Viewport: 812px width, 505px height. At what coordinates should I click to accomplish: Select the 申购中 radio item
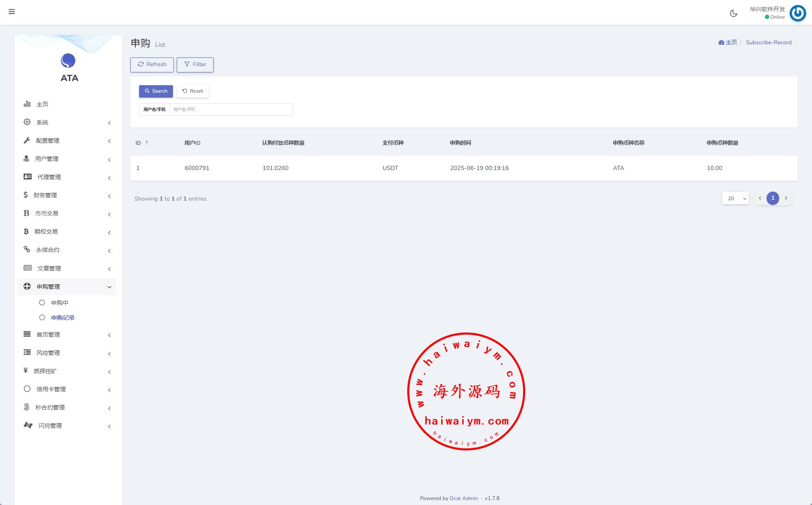tap(42, 303)
